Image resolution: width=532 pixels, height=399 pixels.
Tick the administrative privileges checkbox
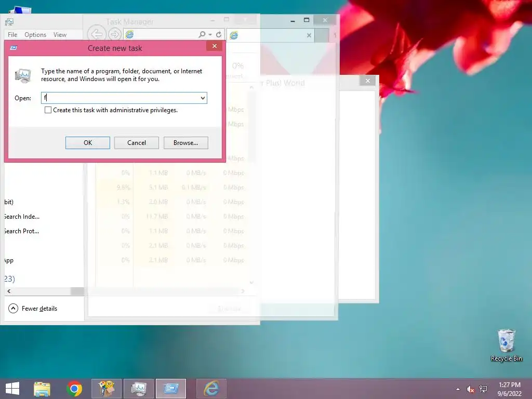click(x=48, y=110)
